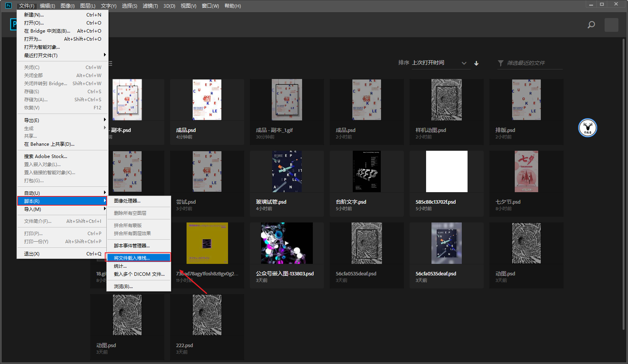Open the 玻璃试管.psd thumbnail
The image size is (628, 364).
coord(287,171)
